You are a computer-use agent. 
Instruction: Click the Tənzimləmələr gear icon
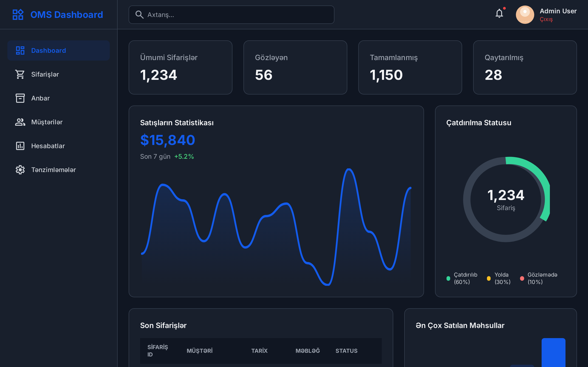(x=20, y=170)
